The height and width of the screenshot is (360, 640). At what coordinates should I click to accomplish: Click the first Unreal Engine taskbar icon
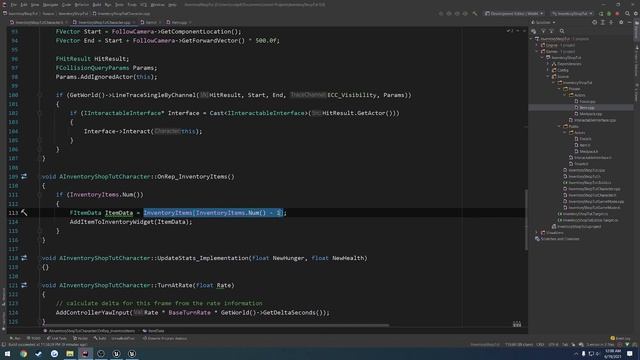[x=116, y=353]
